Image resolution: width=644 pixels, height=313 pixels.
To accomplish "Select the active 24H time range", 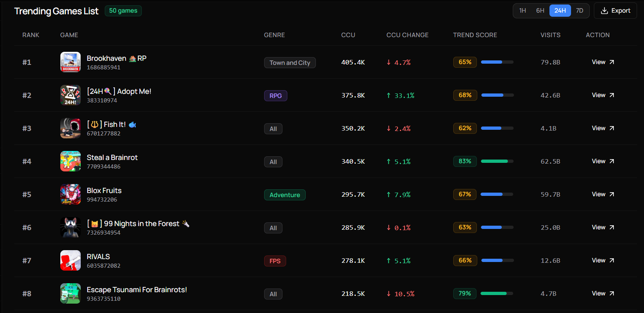I will [x=560, y=11].
